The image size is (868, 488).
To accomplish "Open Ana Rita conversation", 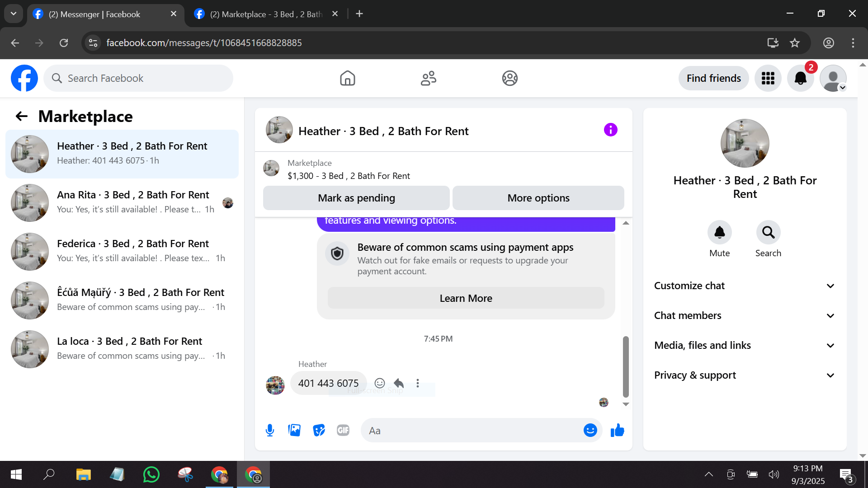I will tap(122, 203).
